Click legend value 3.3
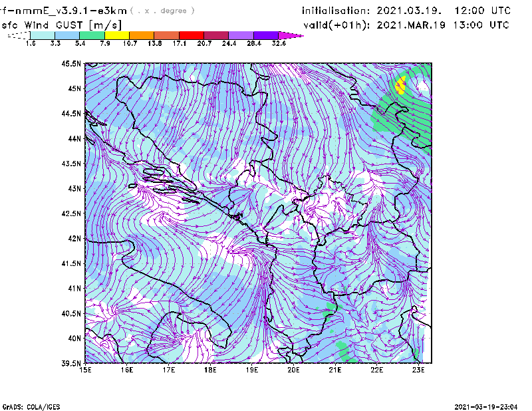Image resolution: width=532 pixels, height=411 pixels. coord(55,43)
